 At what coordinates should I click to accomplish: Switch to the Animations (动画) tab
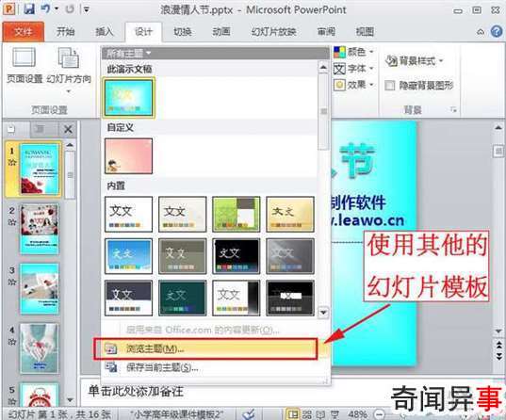click(221, 32)
